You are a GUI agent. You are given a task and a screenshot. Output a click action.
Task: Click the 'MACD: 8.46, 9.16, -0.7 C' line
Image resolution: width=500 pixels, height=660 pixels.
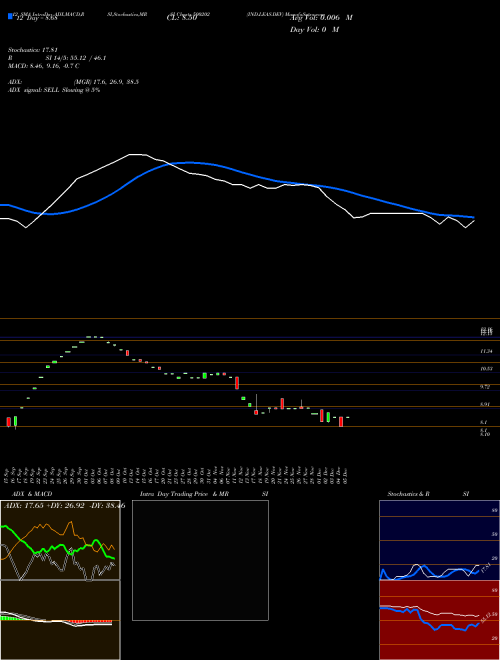(44, 66)
